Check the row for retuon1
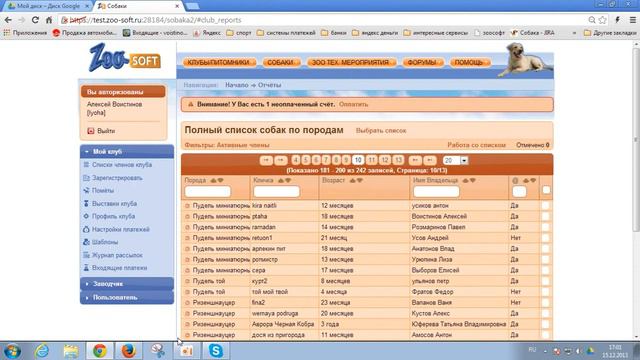The height and width of the screenshot is (360, 640). coord(546,238)
